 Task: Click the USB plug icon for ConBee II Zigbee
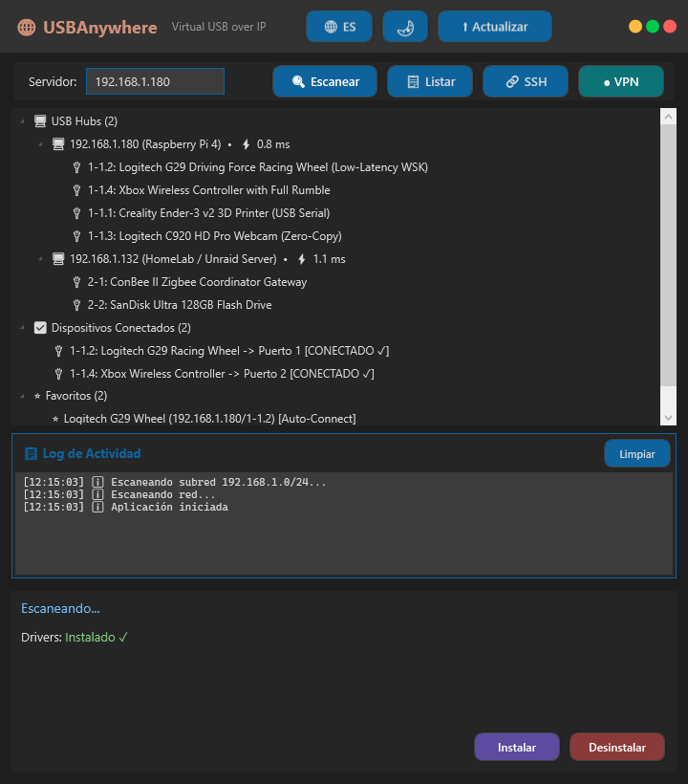click(77, 282)
